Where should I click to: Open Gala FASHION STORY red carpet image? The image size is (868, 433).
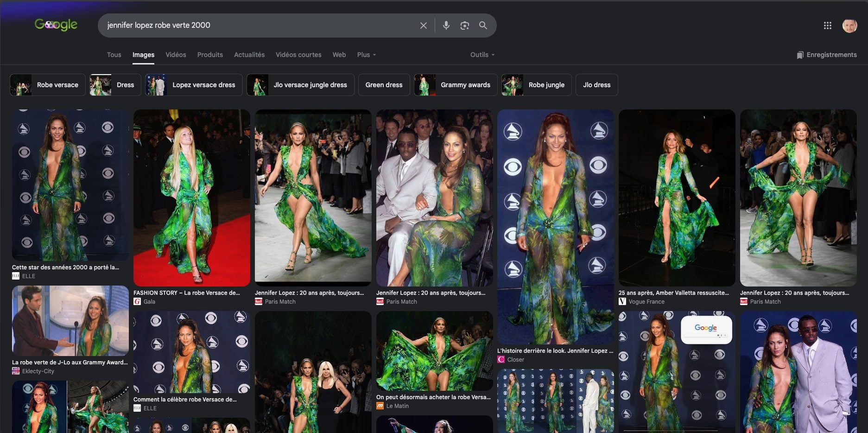pyautogui.click(x=192, y=197)
